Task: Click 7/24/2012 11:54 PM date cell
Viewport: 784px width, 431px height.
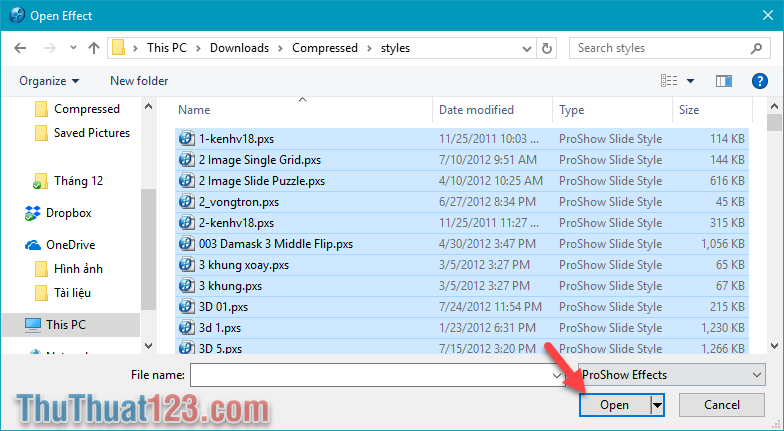Action: pyautogui.click(x=490, y=307)
